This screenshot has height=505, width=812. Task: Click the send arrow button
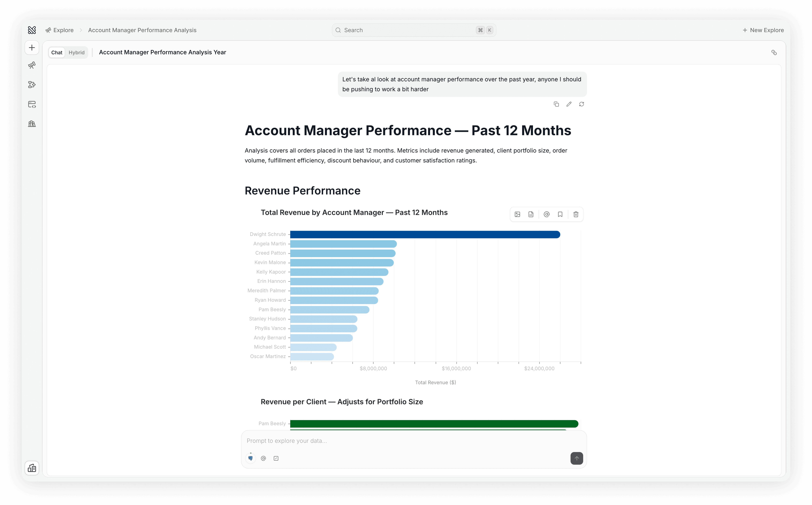576,458
